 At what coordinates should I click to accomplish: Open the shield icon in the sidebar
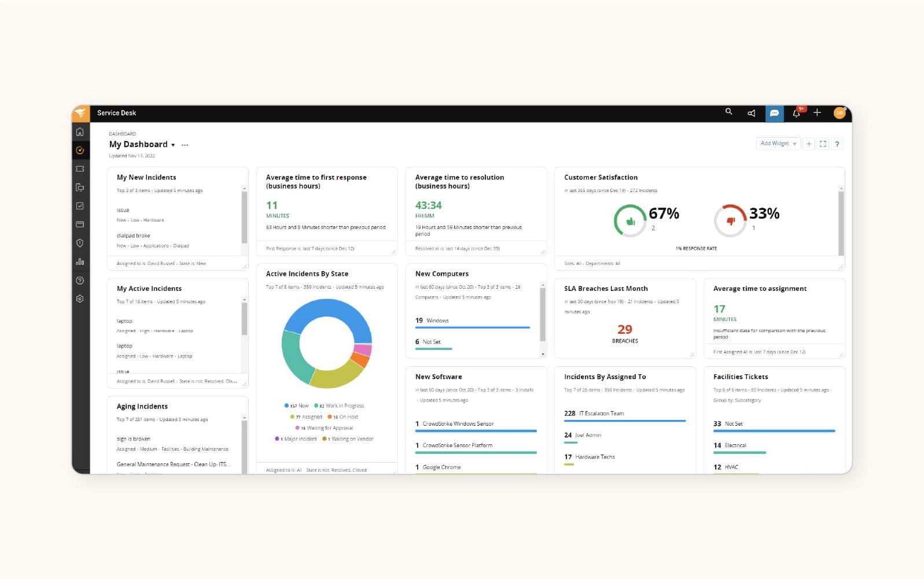pyautogui.click(x=80, y=243)
